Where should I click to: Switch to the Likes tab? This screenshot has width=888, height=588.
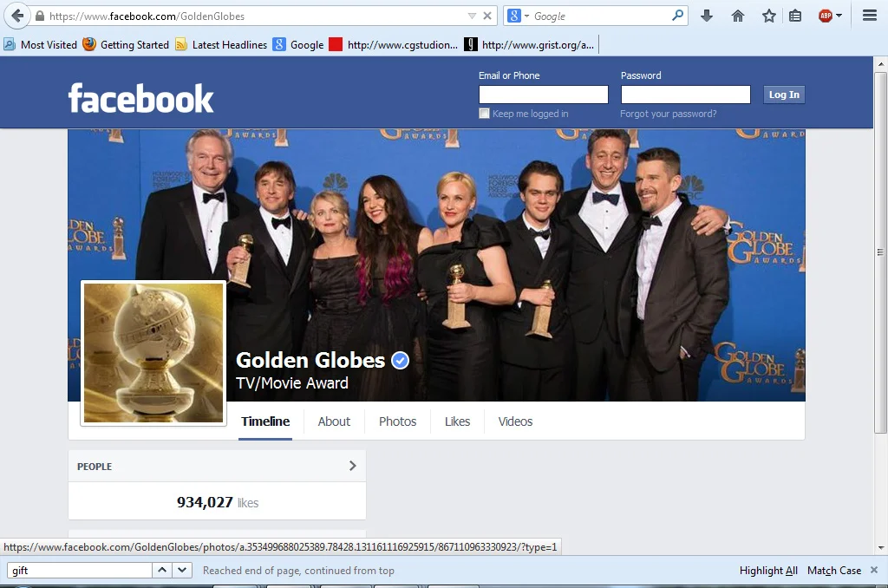pos(457,421)
